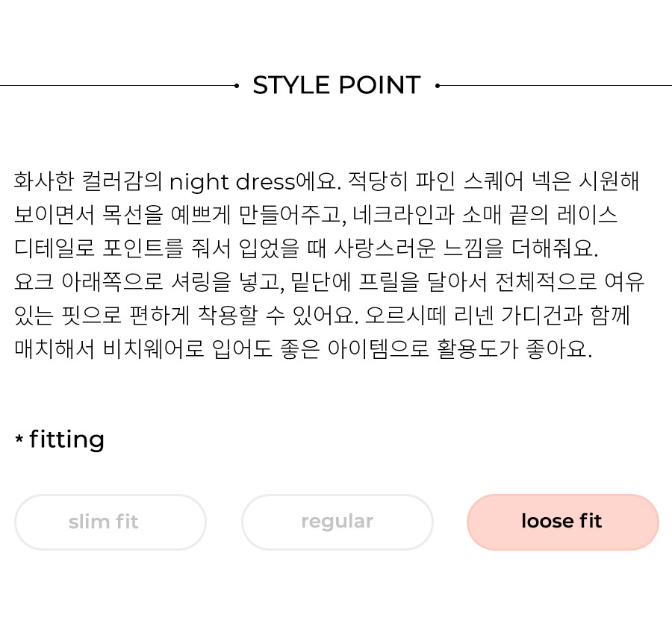
Task: Choose the regular fit pill
Action: [337, 522]
